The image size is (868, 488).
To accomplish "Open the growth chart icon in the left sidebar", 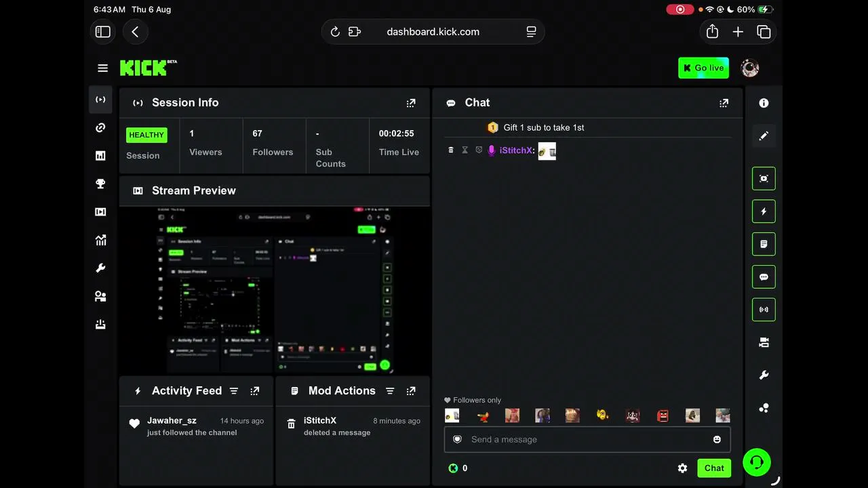I will pos(100,240).
